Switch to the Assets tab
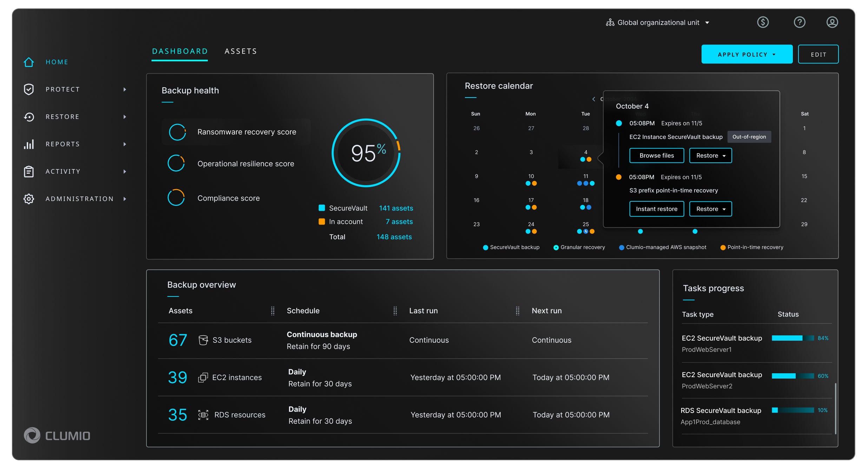This screenshot has height=468, width=868. click(241, 51)
